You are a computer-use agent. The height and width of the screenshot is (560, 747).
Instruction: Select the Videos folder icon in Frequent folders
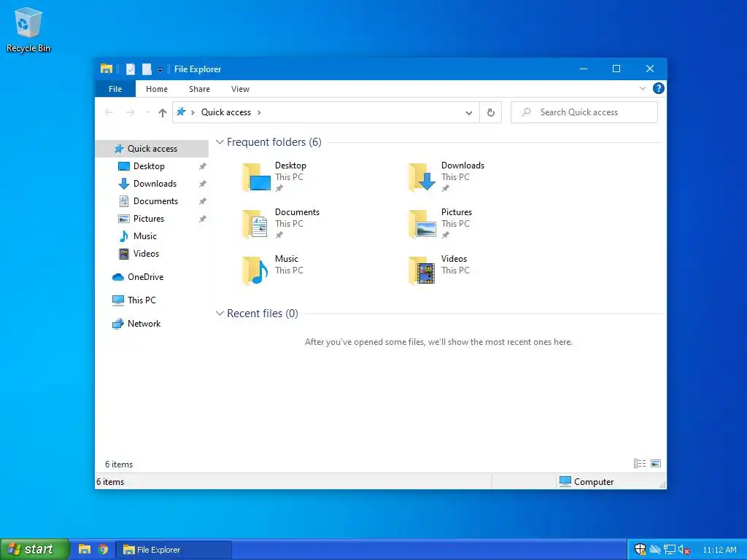[x=422, y=270]
